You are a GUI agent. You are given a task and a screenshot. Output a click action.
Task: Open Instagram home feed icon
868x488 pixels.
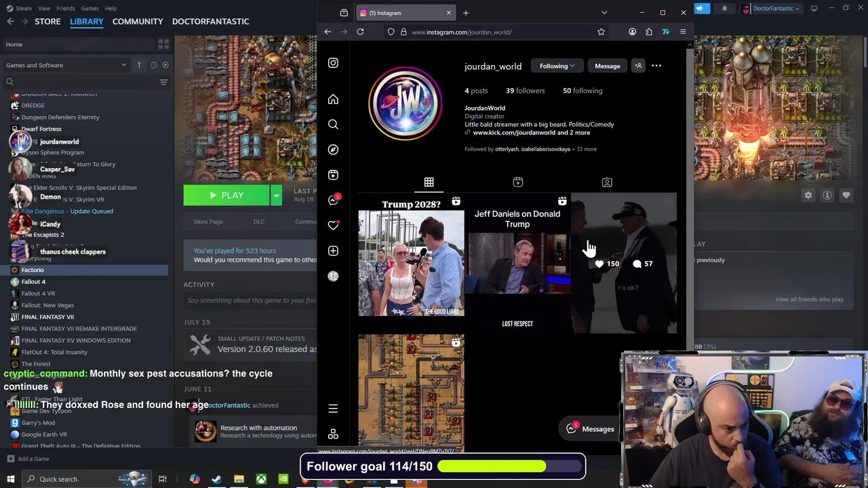pos(333,100)
